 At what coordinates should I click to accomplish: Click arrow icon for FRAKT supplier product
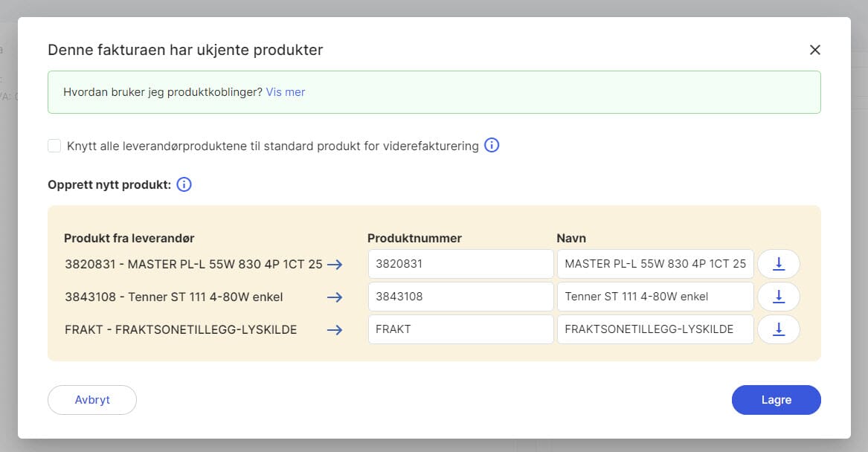click(x=335, y=329)
